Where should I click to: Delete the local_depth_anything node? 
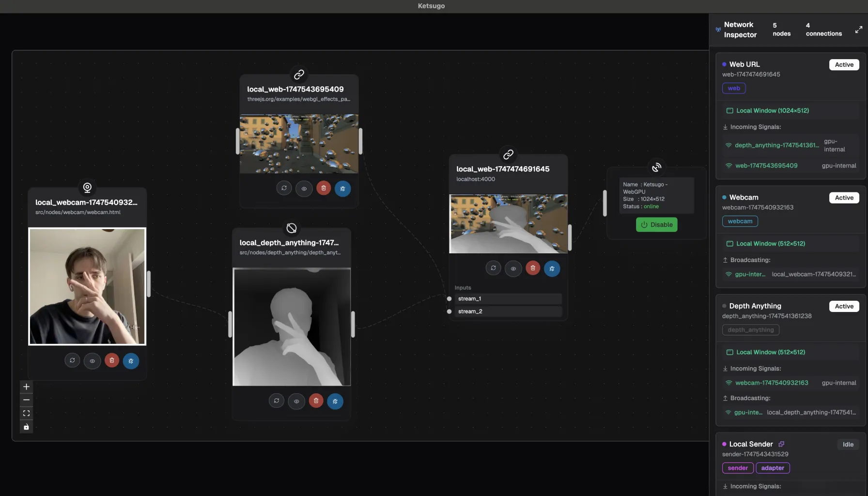click(316, 401)
